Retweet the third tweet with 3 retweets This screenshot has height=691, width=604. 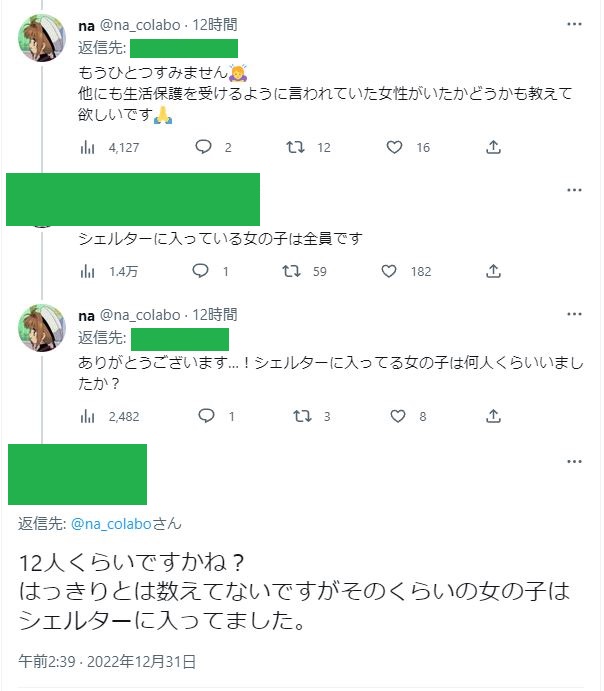(297, 416)
